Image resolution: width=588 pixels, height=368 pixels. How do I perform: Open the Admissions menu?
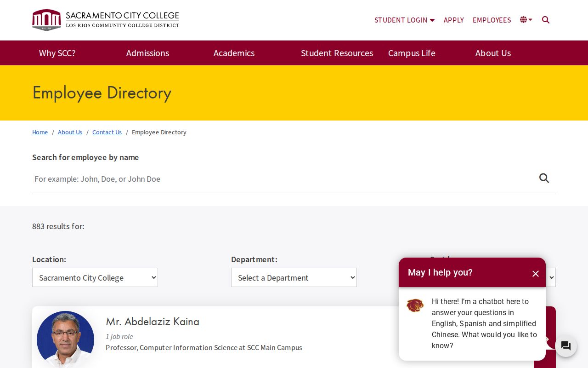[147, 53]
